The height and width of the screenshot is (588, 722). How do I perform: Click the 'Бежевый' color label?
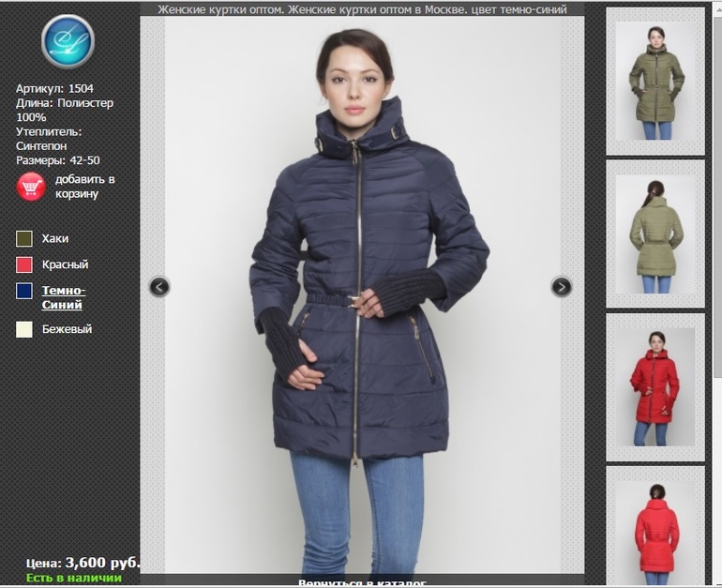(x=67, y=329)
